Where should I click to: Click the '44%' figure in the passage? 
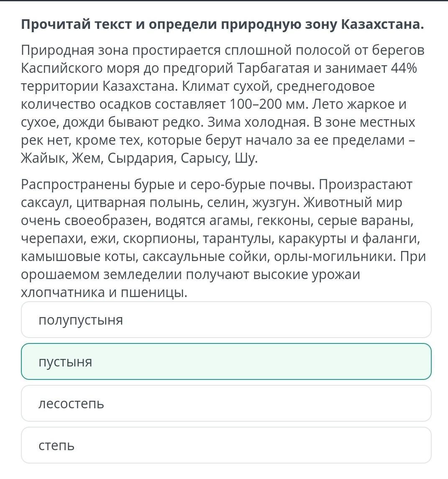[404, 68]
